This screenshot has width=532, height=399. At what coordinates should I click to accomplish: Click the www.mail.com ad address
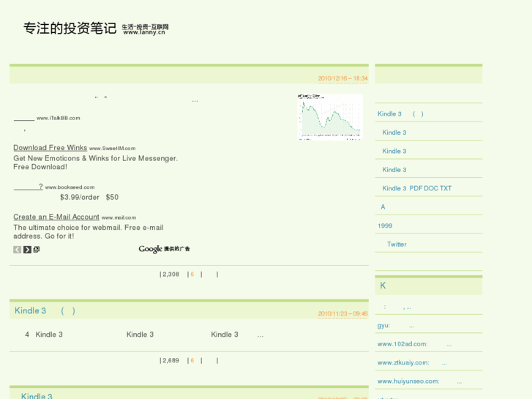119,217
